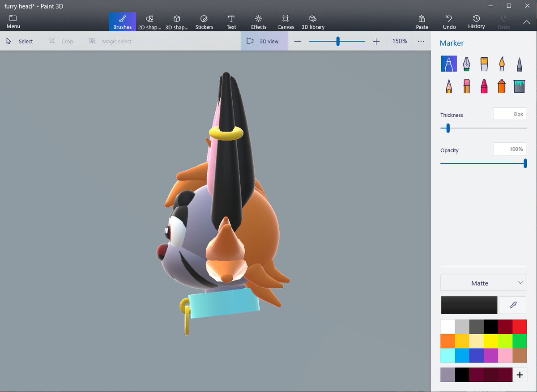Viewport: 537px width, 392px height.
Task: Select the Spray can brush
Action: [x=502, y=86]
